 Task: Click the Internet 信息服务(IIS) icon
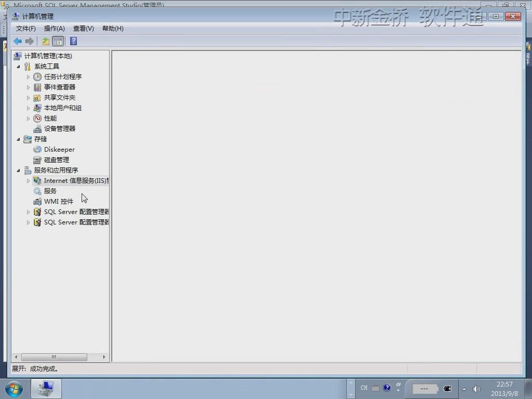click(37, 181)
